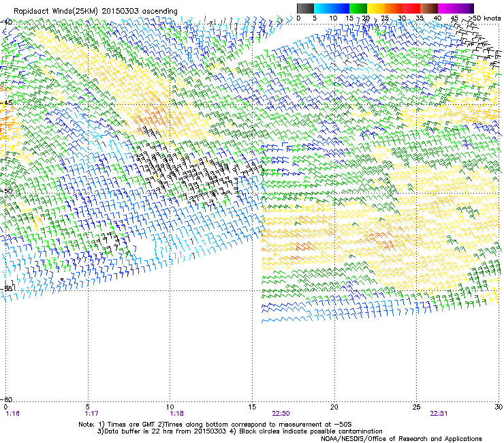Pick the magenta-purple segment of the color bar
Viewport: 504px width, 443px height.
point(456,8)
